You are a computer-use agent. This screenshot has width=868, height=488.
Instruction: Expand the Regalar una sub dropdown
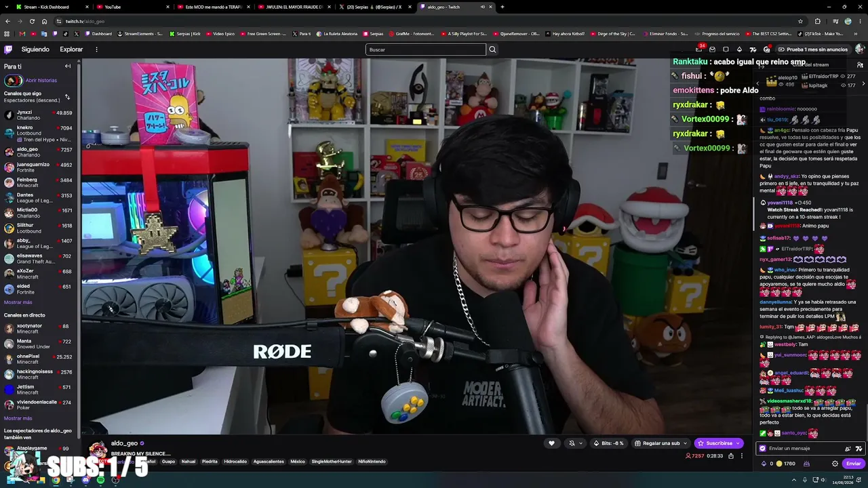(x=661, y=443)
